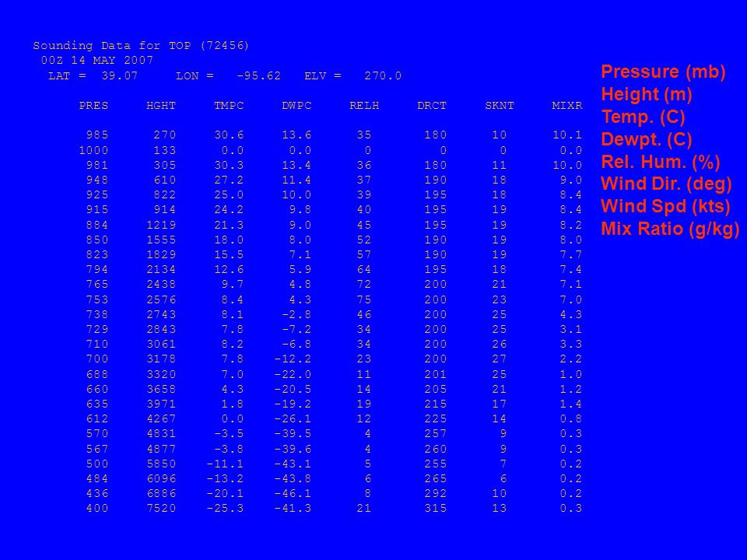Click pressure value 400 in last row
Screen dimensions: 747x560
97,508
